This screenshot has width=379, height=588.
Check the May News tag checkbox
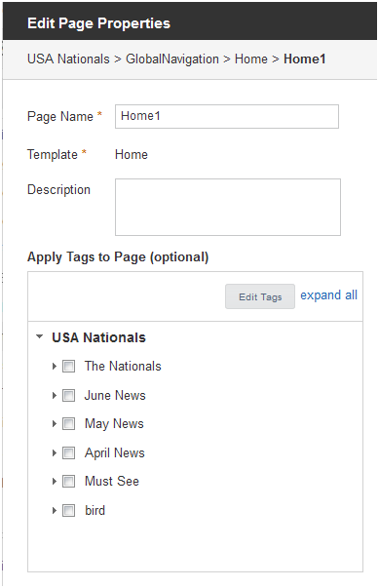68,424
